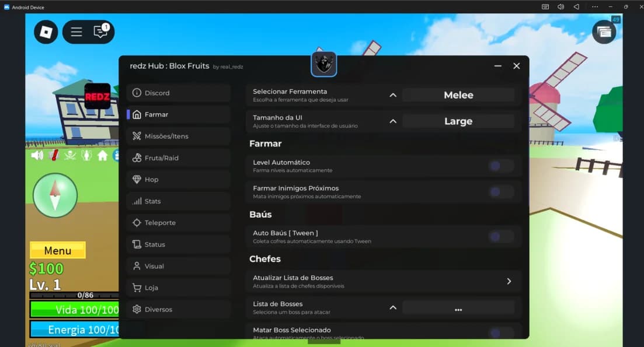This screenshot has height=347, width=644.
Task: Toggle Farmar Inimigos Próximos on
Action: pyautogui.click(x=501, y=192)
